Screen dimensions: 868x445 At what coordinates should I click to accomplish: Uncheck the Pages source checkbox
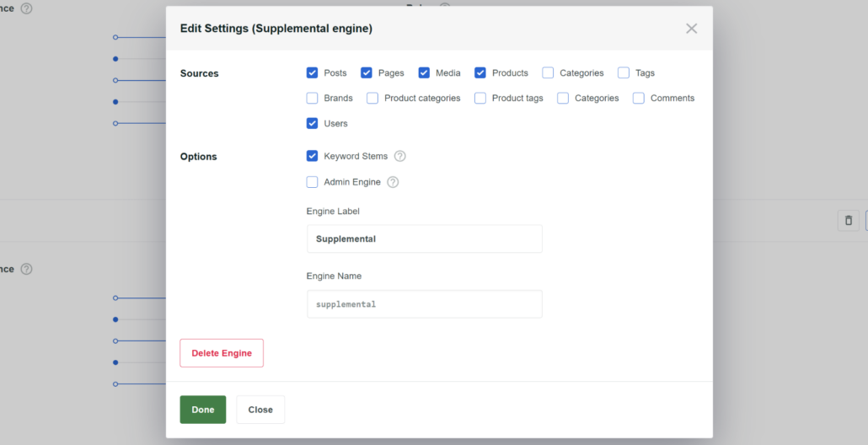pyautogui.click(x=367, y=72)
